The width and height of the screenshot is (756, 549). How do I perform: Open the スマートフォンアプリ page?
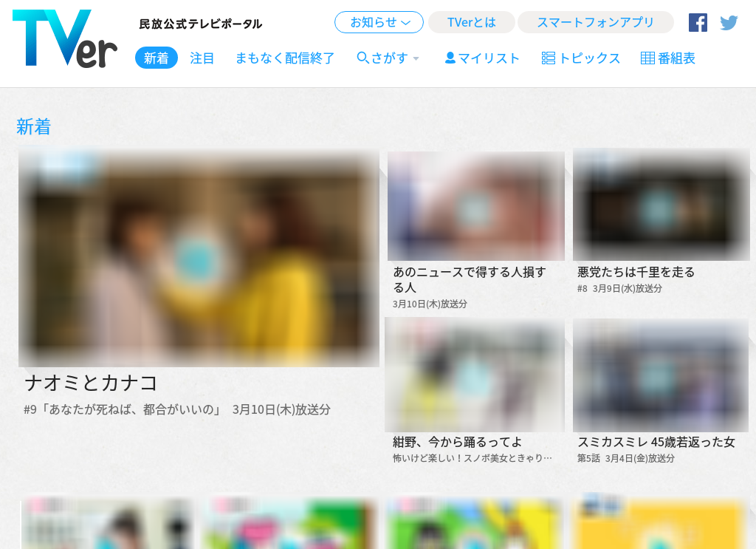pyautogui.click(x=595, y=22)
